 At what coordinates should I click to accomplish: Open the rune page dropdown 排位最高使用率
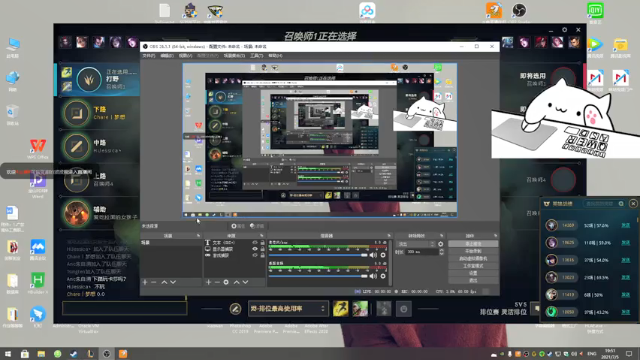[288, 309]
